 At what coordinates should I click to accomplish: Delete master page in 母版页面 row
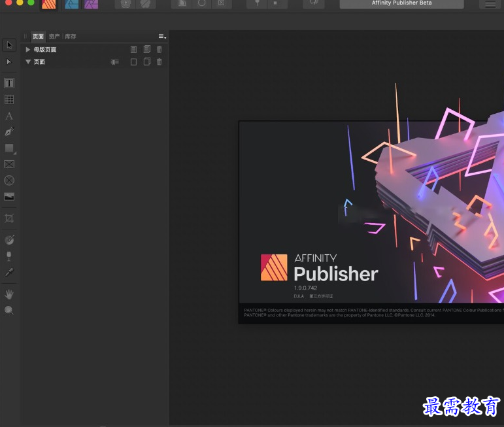160,50
